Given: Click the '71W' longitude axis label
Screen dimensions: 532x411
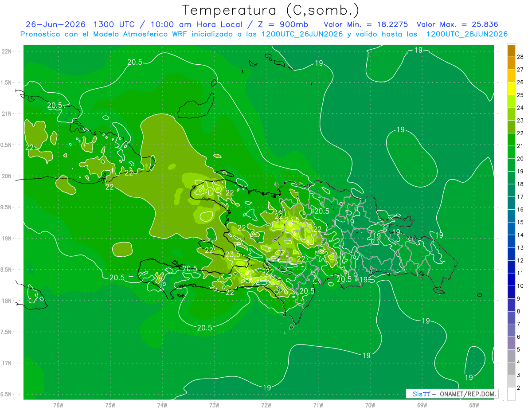Looking at the screenshot, I should click(318, 405).
